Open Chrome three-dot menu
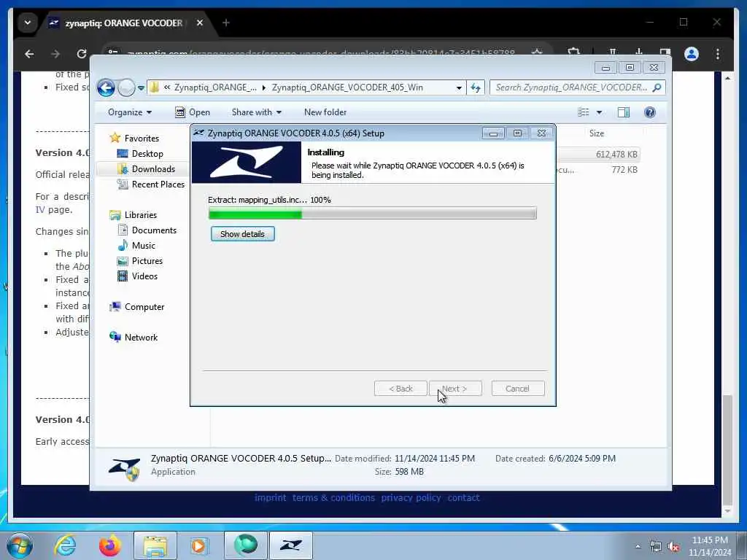This screenshot has width=747, height=560. (x=718, y=54)
